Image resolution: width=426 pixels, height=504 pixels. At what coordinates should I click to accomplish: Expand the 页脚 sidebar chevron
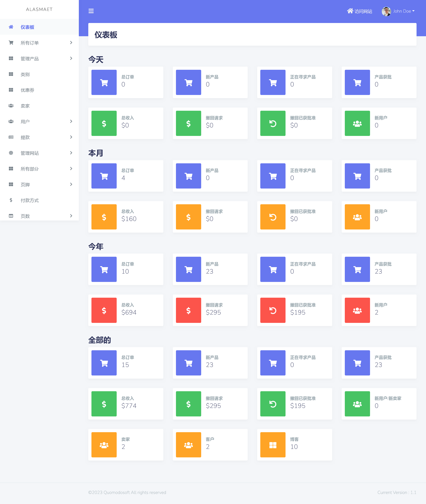71,184
